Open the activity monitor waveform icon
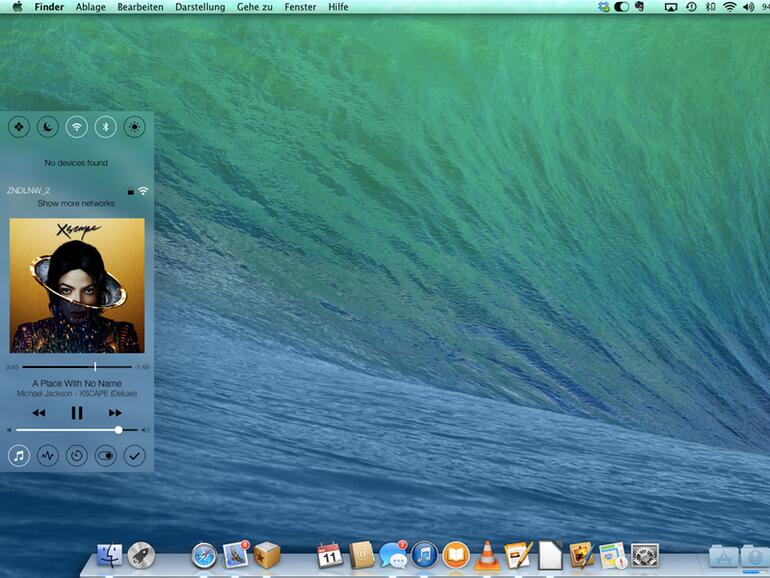Viewport: 770px width, 578px height. (47, 455)
